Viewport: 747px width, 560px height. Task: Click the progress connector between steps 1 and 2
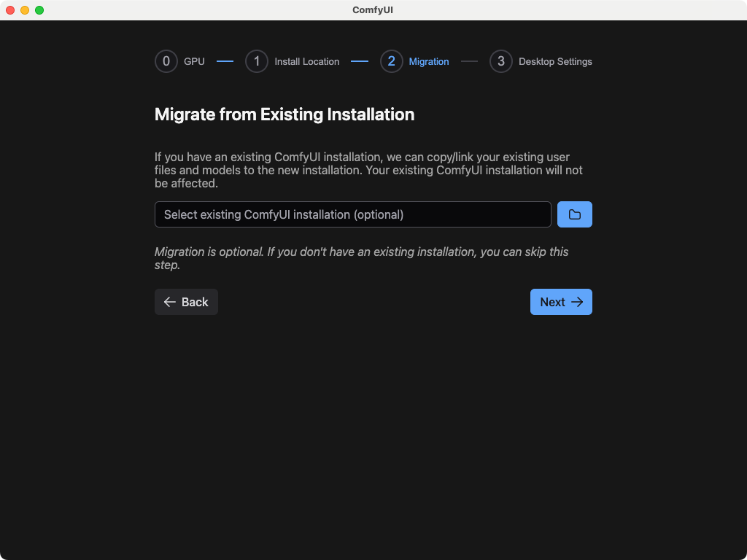tap(360, 61)
